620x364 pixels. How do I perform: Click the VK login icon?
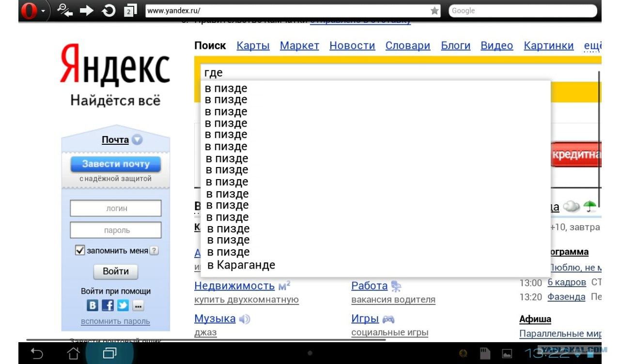[93, 305]
